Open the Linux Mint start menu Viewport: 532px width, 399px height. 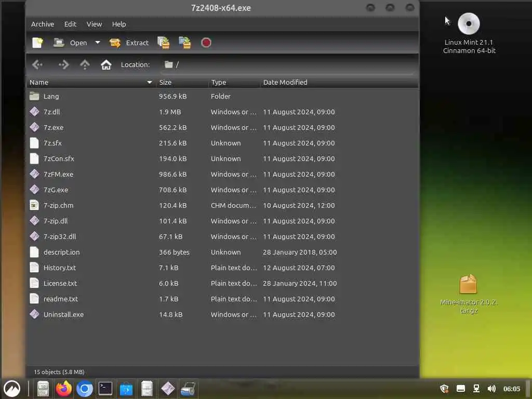coord(12,389)
